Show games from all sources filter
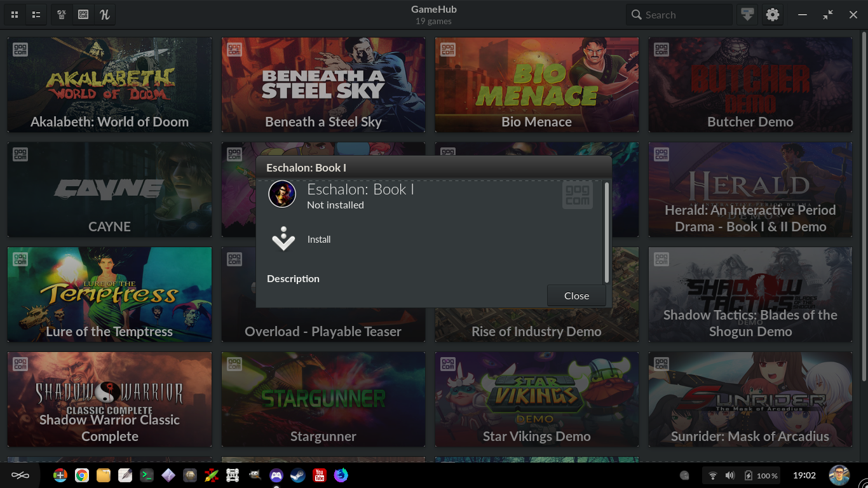 coord(62,15)
